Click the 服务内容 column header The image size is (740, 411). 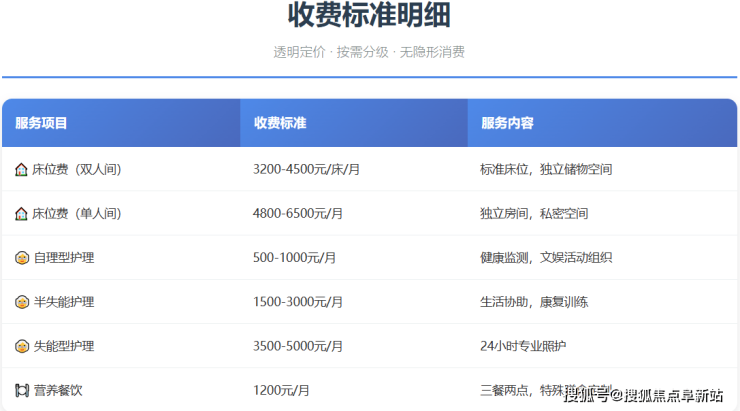point(507,123)
